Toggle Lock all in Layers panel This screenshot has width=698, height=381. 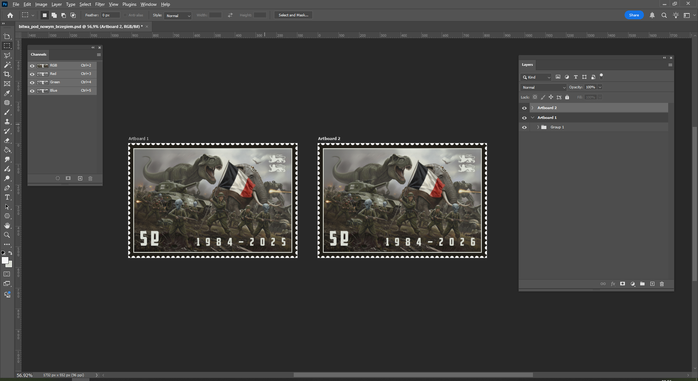[x=567, y=97]
